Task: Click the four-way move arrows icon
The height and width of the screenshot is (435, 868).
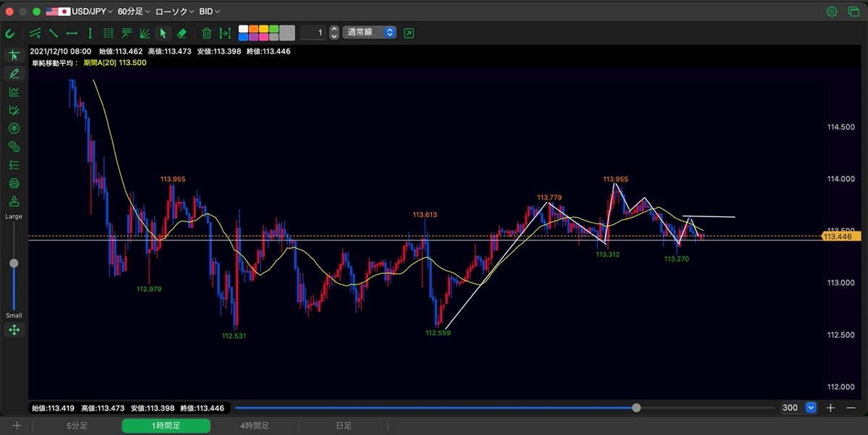Action: [14, 330]
